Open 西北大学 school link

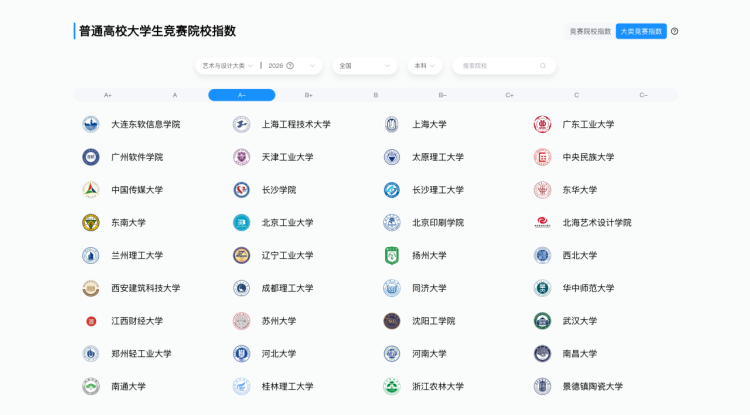pyautogui.click(x=579, y=255)
